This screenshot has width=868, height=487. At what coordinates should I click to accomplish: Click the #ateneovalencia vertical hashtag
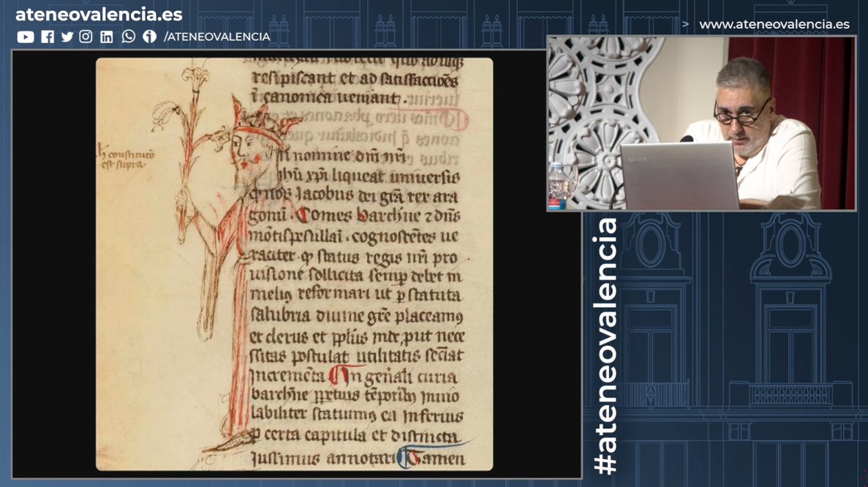coord(605,345)
